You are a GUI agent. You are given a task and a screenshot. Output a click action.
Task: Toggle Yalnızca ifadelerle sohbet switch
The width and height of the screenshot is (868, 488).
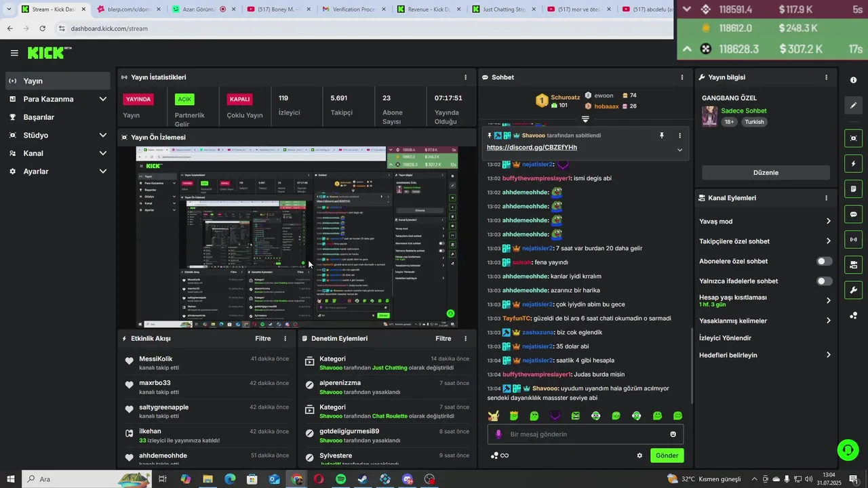824,281
